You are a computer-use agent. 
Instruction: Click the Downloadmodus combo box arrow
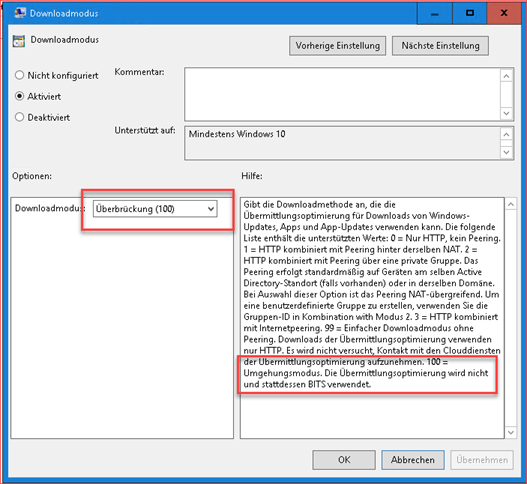tap(211, 209)
